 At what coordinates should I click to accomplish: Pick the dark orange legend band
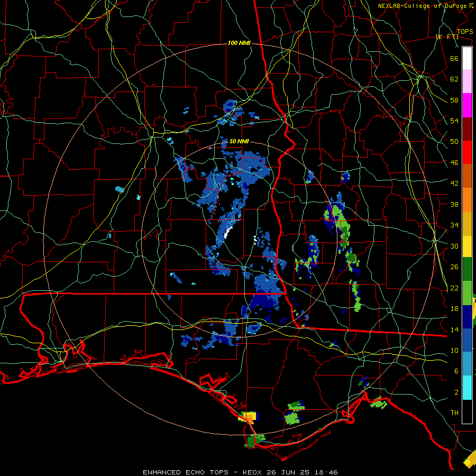point(467,176)
